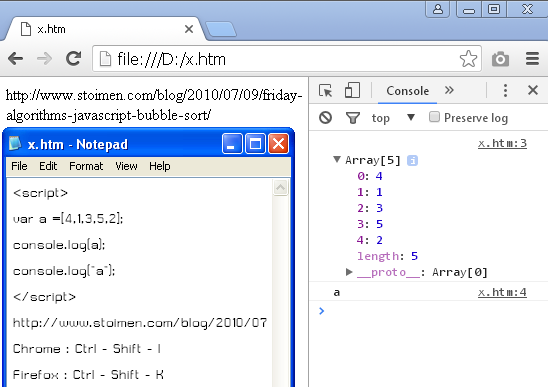Open the Chrome hamburger menu
The width and height of the screenshot is (548, 387).
(x=532, y=58)
